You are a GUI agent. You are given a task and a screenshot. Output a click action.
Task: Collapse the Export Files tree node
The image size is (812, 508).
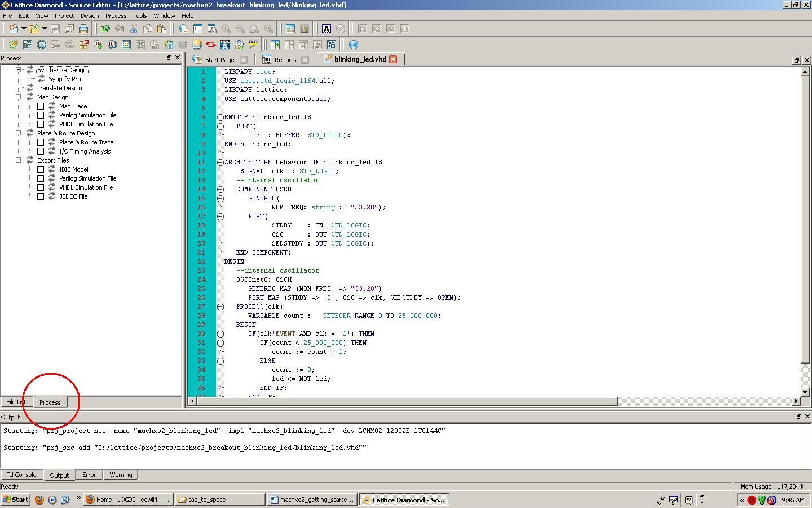[x=18, y=160]
